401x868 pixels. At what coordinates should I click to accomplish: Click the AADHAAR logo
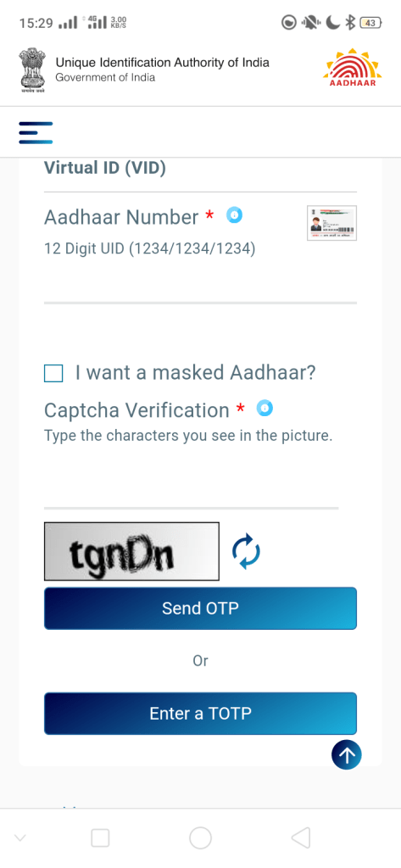[x=353, y=69]
